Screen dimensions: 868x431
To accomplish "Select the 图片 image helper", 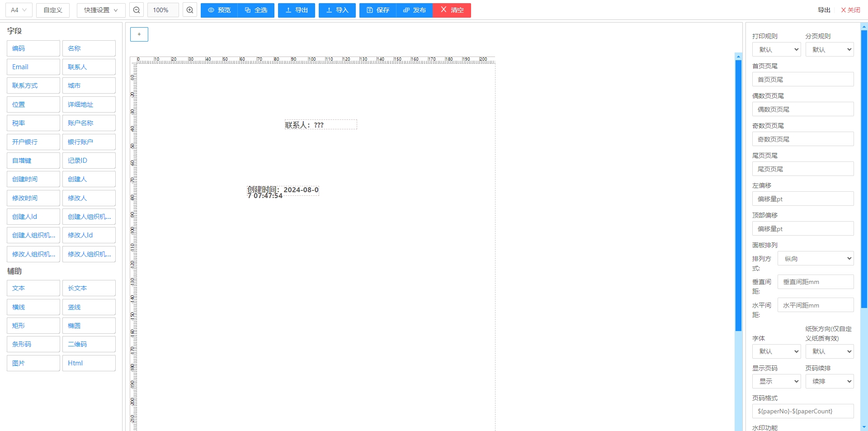I will (33, 363).
